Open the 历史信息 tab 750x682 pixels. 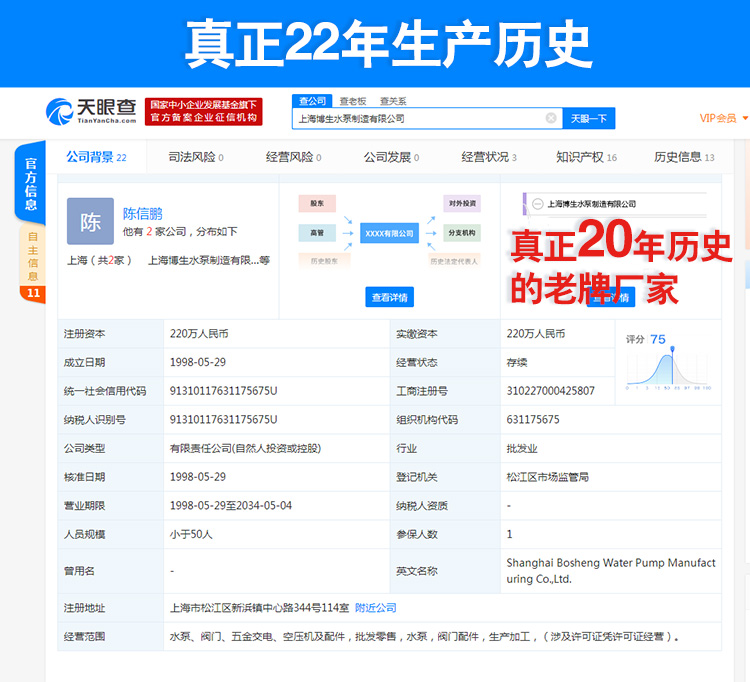[x=684, y=157]
